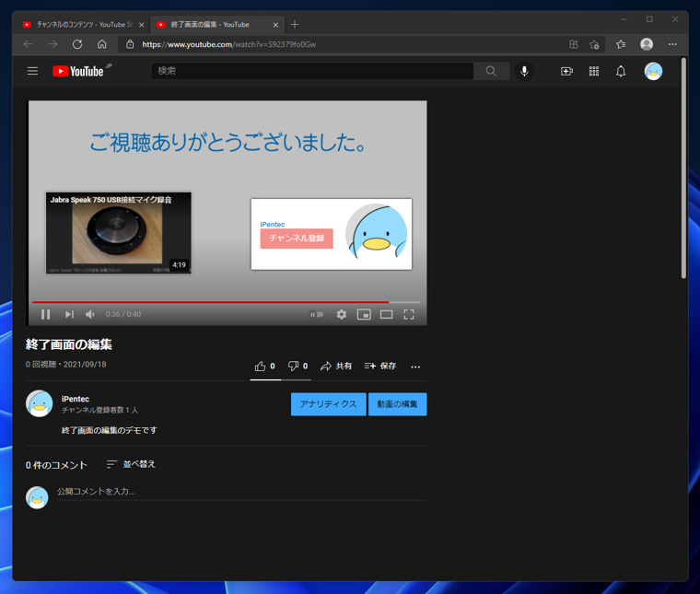Open browser profile icon

647,44
